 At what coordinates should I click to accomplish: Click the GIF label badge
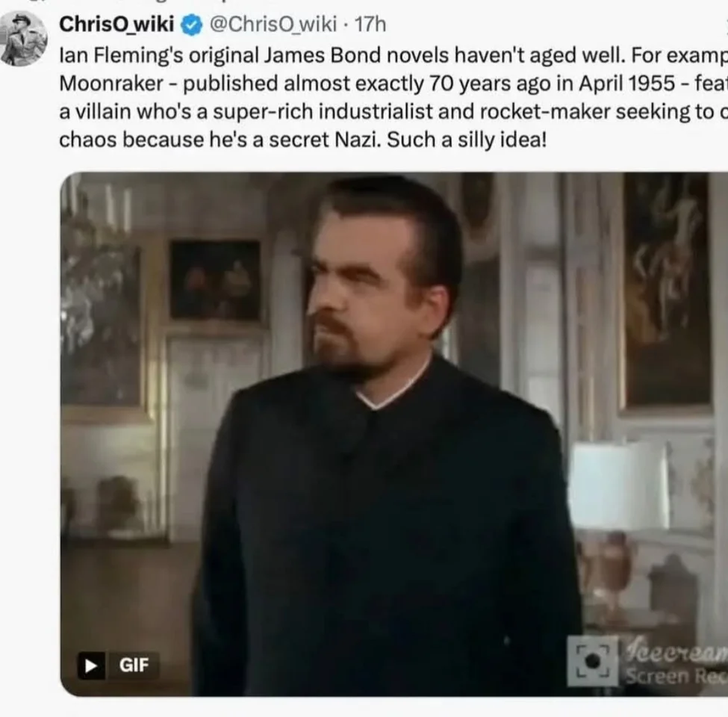(x=119, y=665)
